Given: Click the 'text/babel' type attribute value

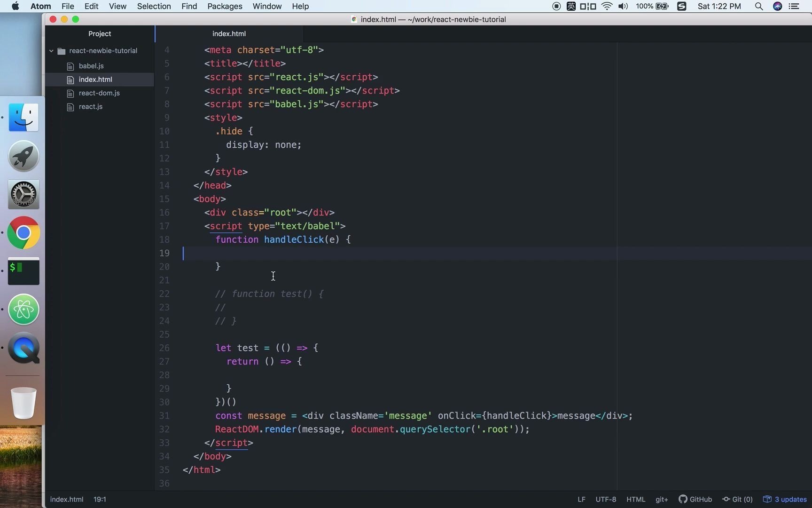Looking at the screenshot, I should click(x=308, y=226).
